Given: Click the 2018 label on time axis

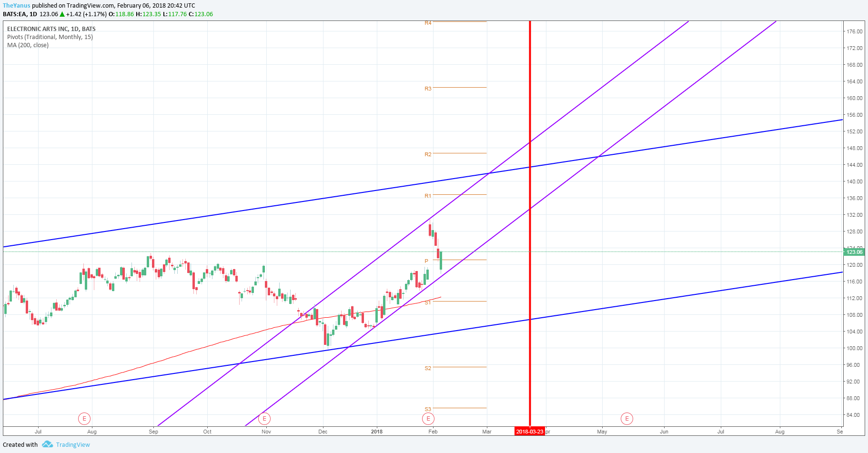Looking at the screenshot, I should click(x=377, y=432).
